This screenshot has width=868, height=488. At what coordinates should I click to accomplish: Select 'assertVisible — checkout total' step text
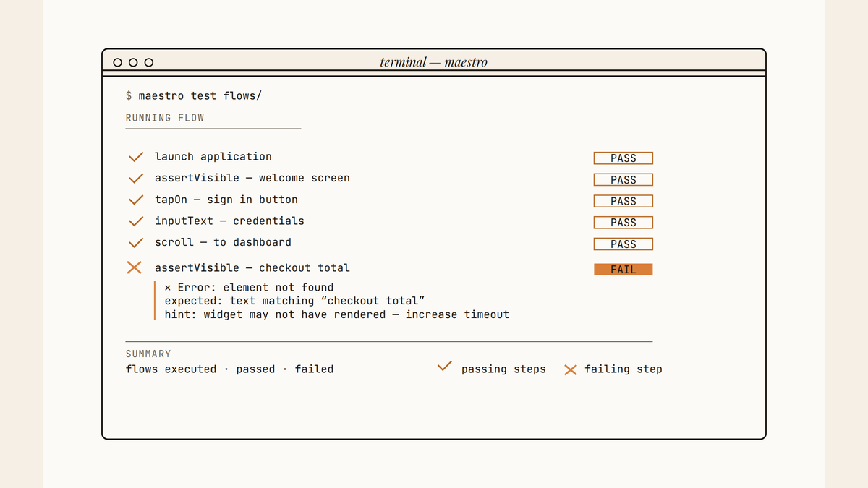tap(252, 268)
